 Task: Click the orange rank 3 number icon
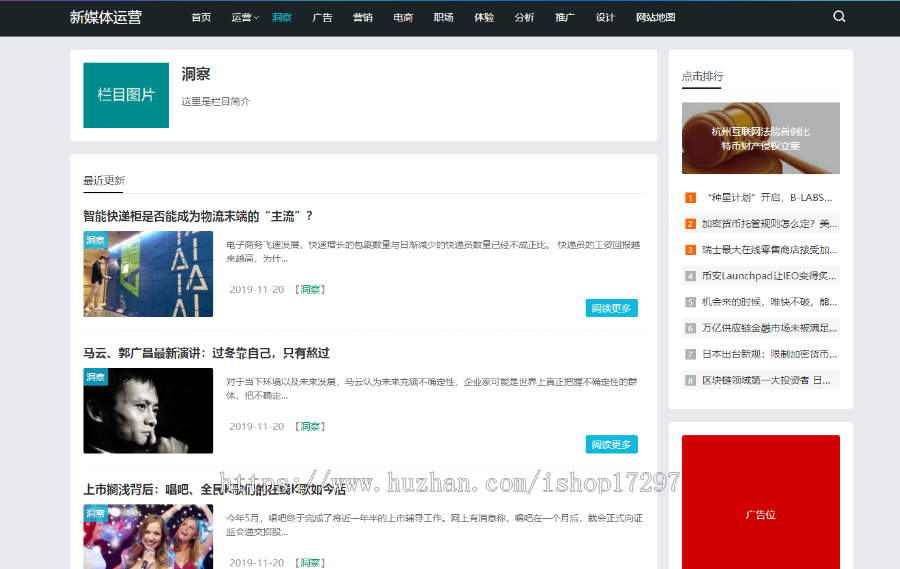(x=690, y=250)
